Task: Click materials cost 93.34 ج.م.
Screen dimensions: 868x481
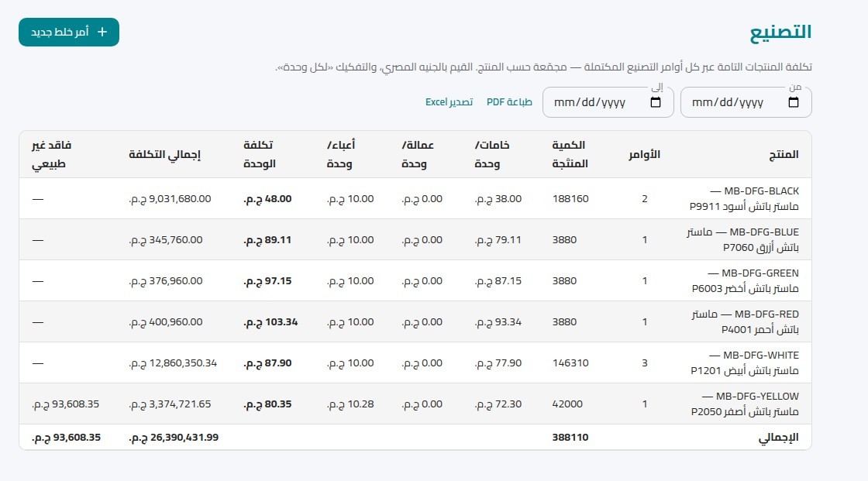Action: coord(498,321)
